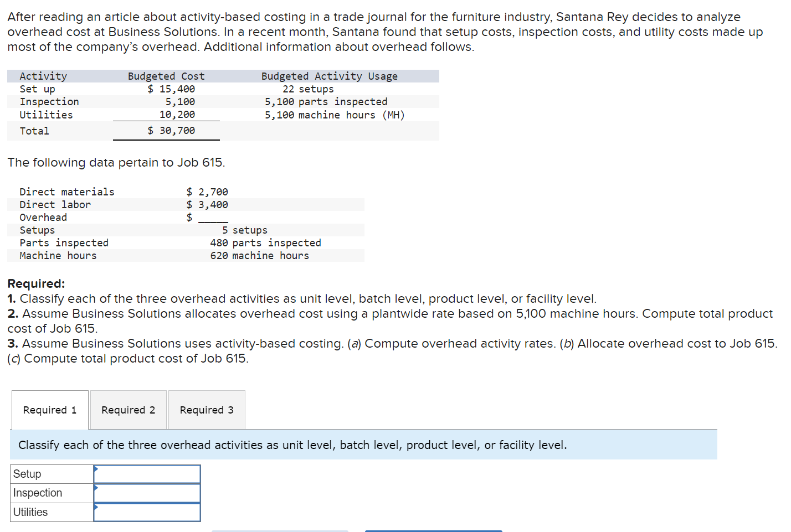
Task: Click the solid blue button at the bottom
Action: 433,530
